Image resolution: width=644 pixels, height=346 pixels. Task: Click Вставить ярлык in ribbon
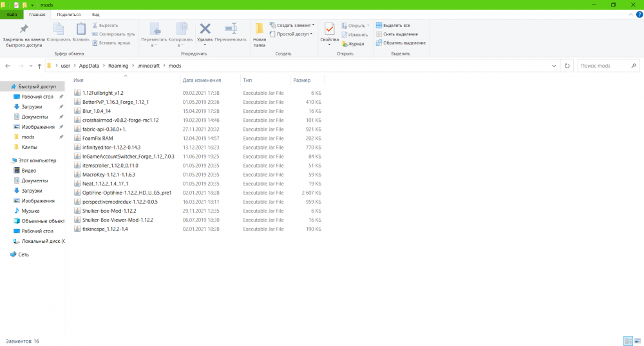(111, 43)
